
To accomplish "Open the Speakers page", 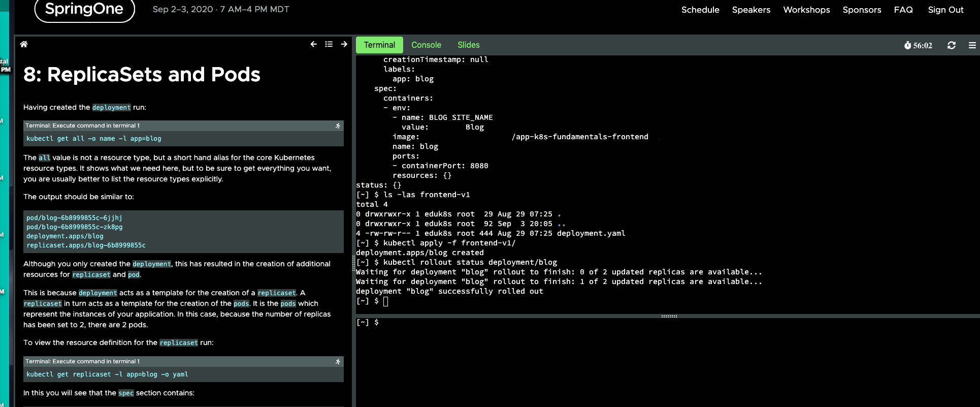I will pyautogui.click(x=750, y=10).
